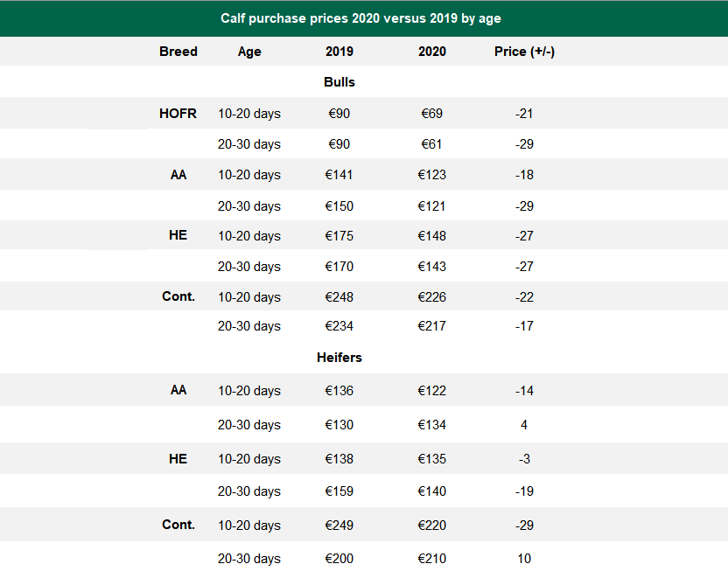728x571 pixels.
Task: Select the 2020 column header
Action: coord(432,52)
